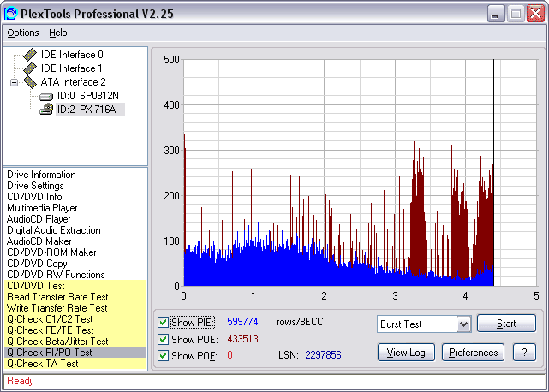This screenshot has height=392, width=549.
Task: Close the PlexTools Professional window
Action: (x=535, y=14)
